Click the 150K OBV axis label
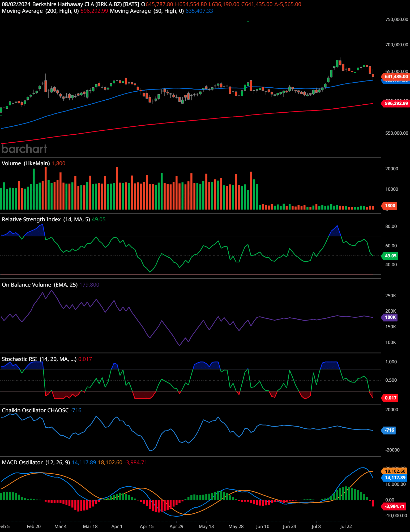Image resolution: width=410 pixels, height=532 pixels. coord(391,327)
